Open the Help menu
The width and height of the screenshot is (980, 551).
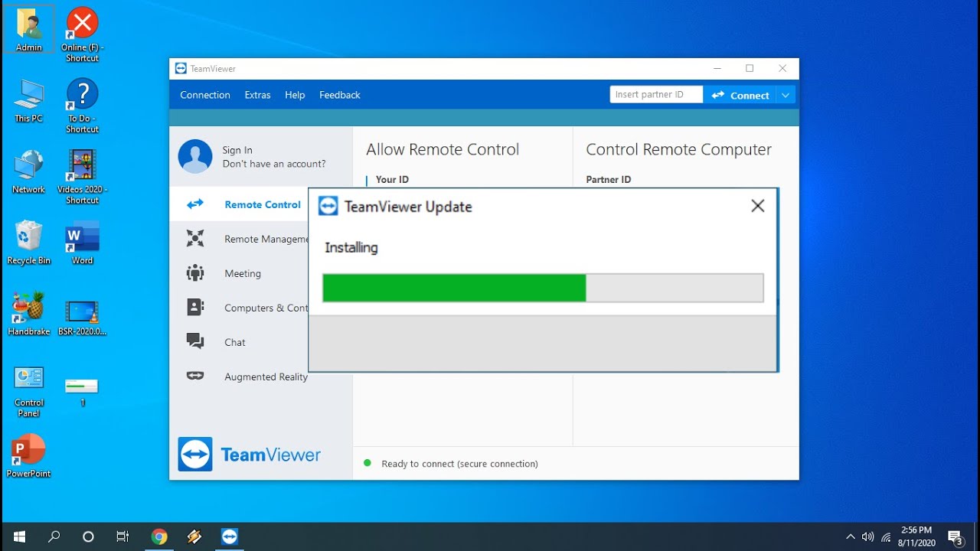[295, 95]
